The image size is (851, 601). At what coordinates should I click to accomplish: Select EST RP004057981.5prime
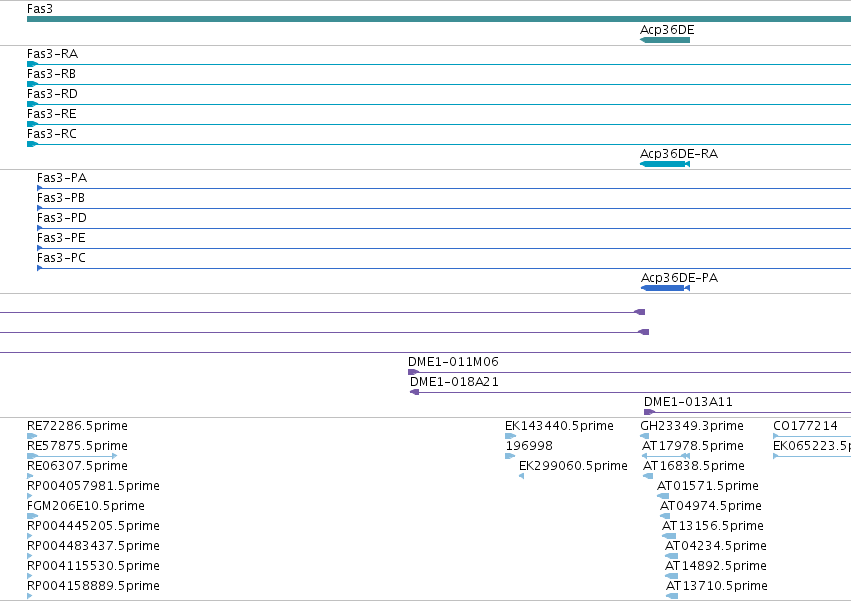pyautogui.click(x=93, y=486)
